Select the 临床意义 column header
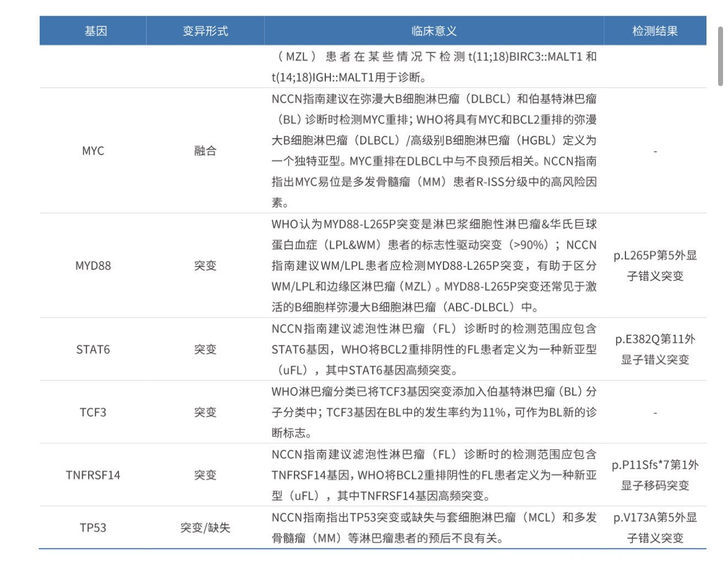Viewport: 728px width, 579px height. 434,31
